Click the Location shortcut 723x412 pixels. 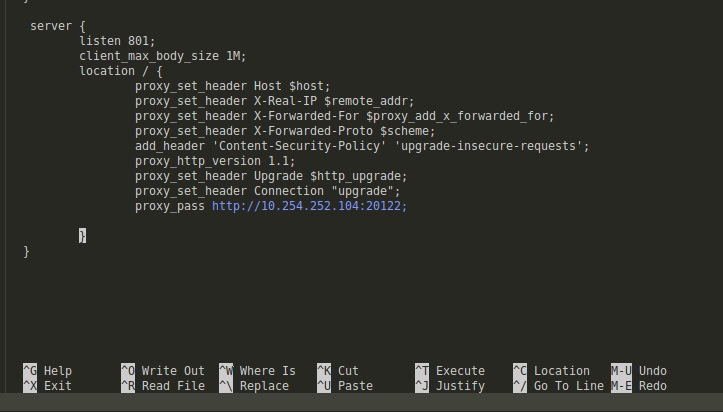[x=561, y=371]
